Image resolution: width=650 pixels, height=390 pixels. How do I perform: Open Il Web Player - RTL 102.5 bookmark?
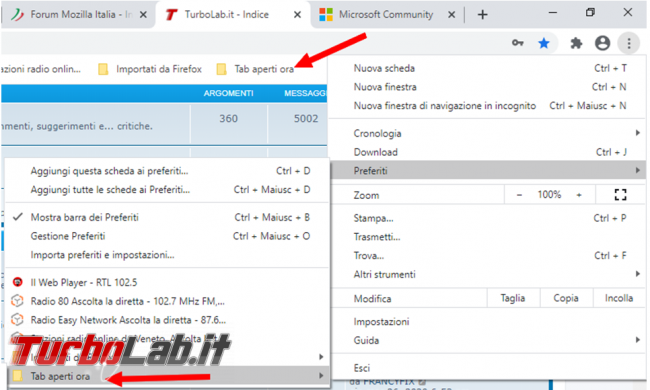pyautogui.click(x=168, y=283)
